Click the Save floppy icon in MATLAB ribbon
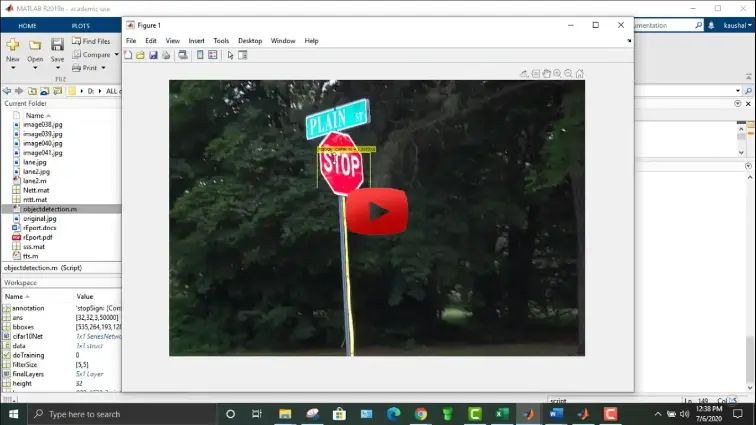This screenshot has height=425, width=756. (x=57, y=45)
